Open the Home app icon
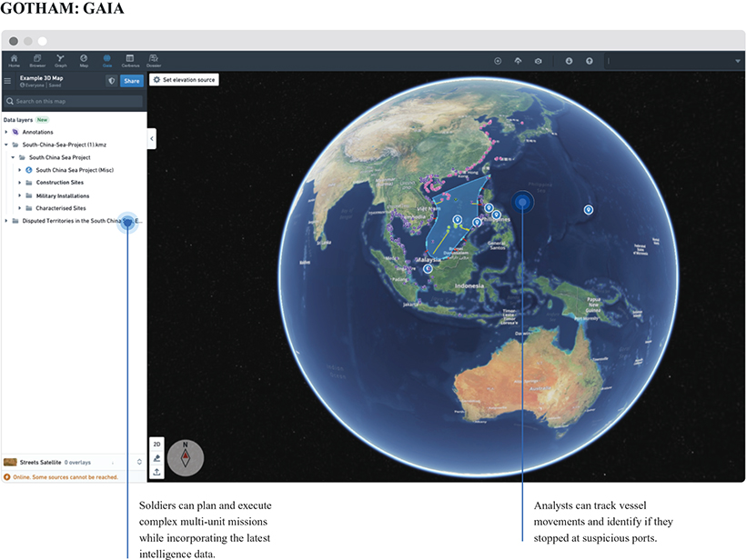This screenshot has height=560, width=746. coord(14,60)
